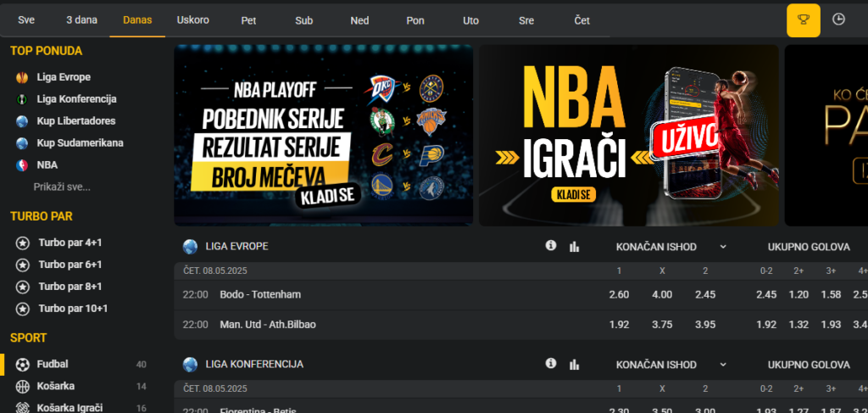868x413 pixels.
Task: Open Liga Evrope statistics bar chart icon
Action: [574, 247]
